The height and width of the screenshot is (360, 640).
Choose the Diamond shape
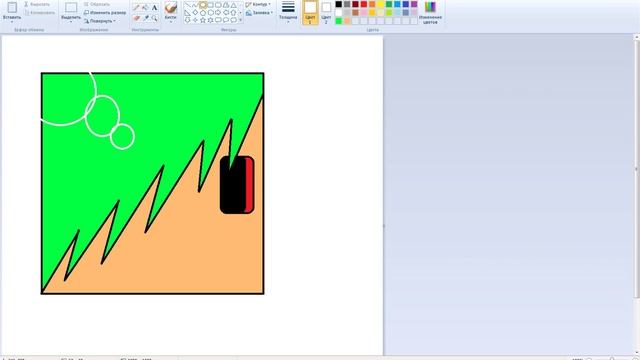195,13
